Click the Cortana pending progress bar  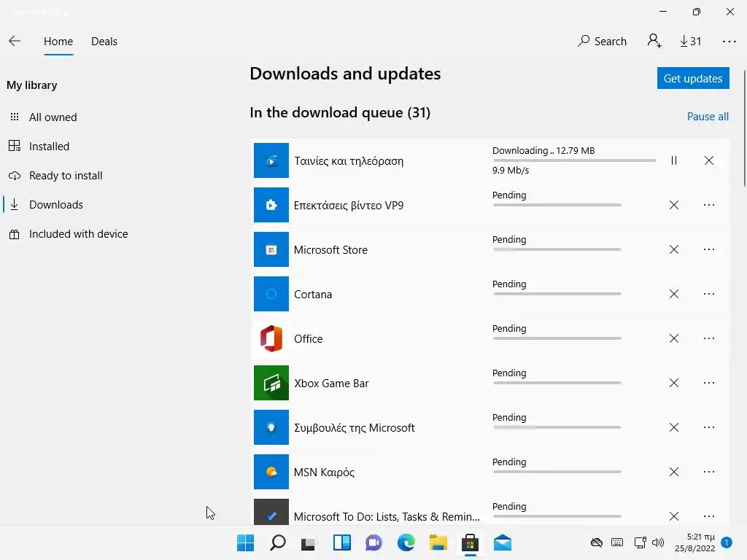click(557, 294)
